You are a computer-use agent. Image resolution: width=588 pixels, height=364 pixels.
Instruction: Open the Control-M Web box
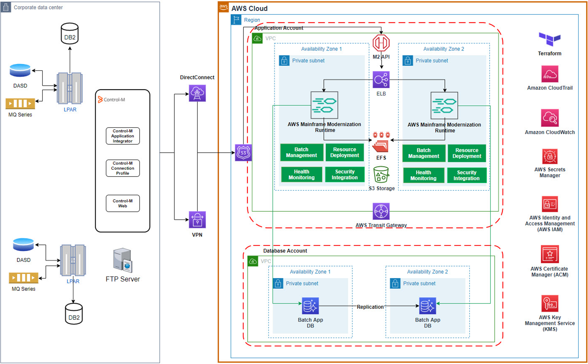pos(123,203)
